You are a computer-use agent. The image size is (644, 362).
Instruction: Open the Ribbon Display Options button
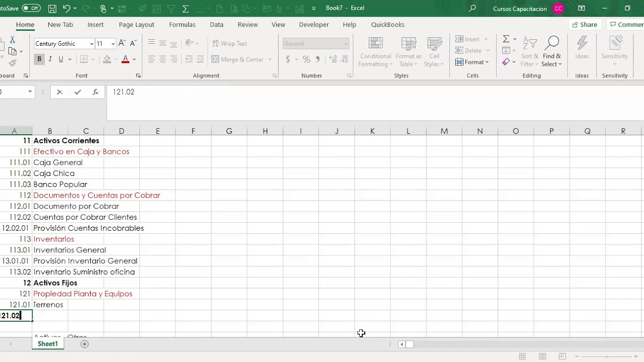pos(582,9)
